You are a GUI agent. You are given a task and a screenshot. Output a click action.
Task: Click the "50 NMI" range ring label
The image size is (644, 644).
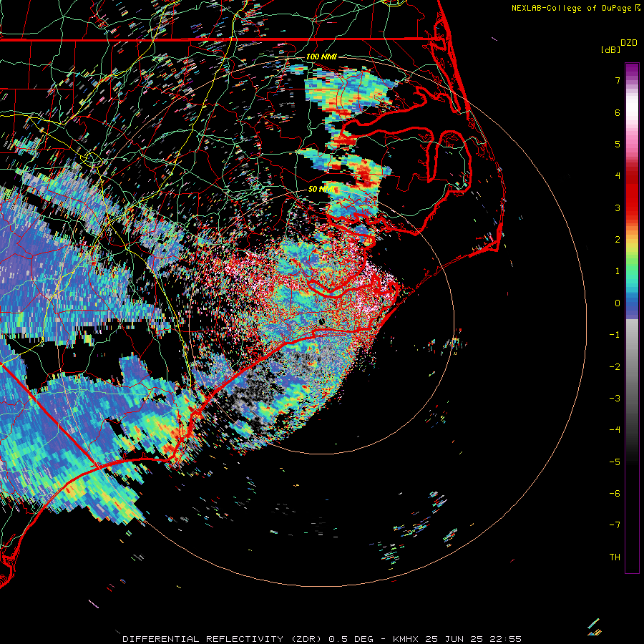[321, 189]
